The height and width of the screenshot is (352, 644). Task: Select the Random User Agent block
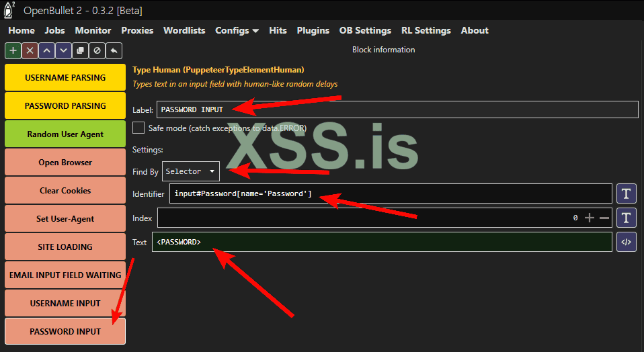tap(65, 134)
